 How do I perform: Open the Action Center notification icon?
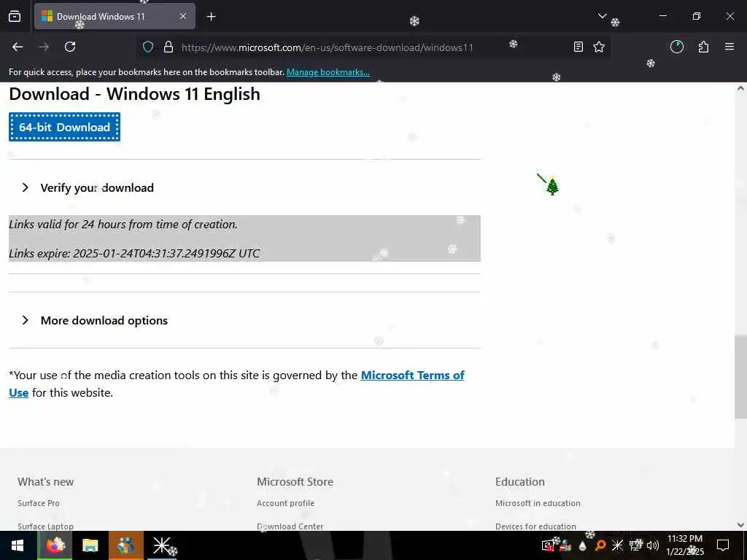tap(723, 545)
